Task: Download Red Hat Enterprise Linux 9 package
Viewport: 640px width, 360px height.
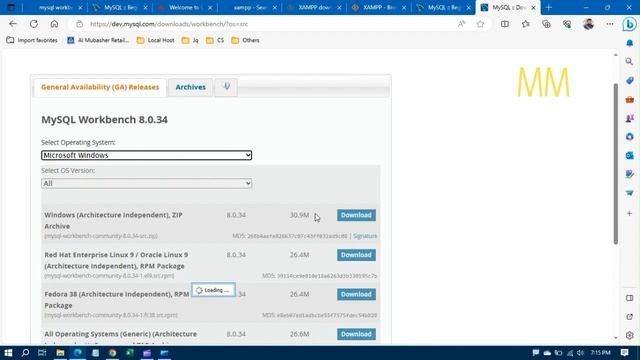Action: [356, 255]
